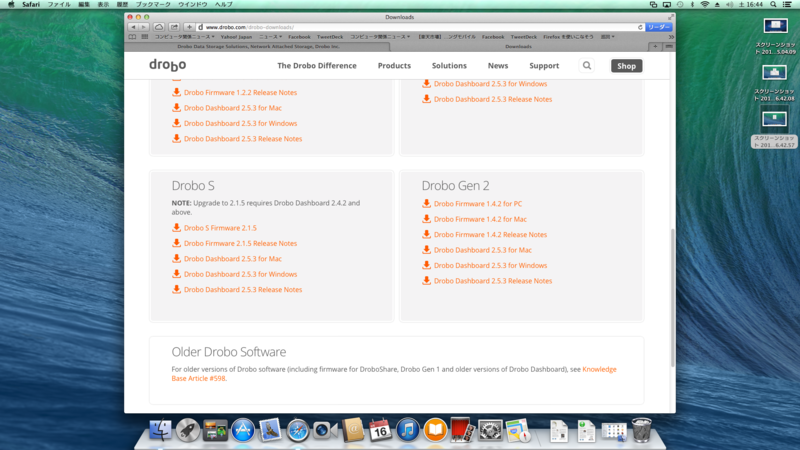Open The Drobo Difference menu

pos(317,66)
